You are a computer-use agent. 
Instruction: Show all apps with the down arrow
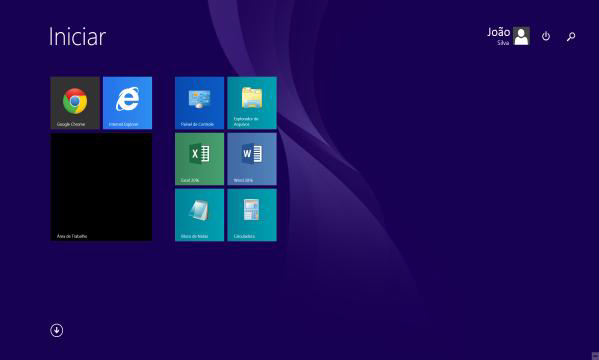(x=57, y=330)
